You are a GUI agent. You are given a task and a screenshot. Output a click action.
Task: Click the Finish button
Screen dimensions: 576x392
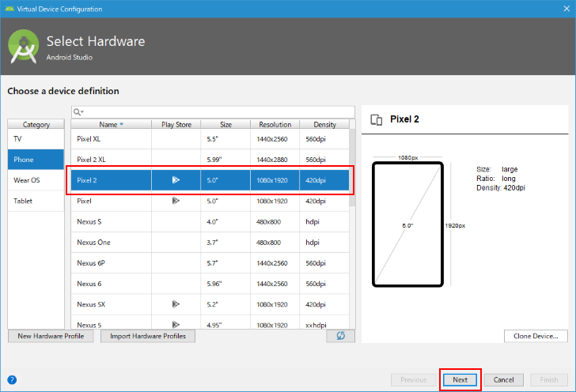549,380
